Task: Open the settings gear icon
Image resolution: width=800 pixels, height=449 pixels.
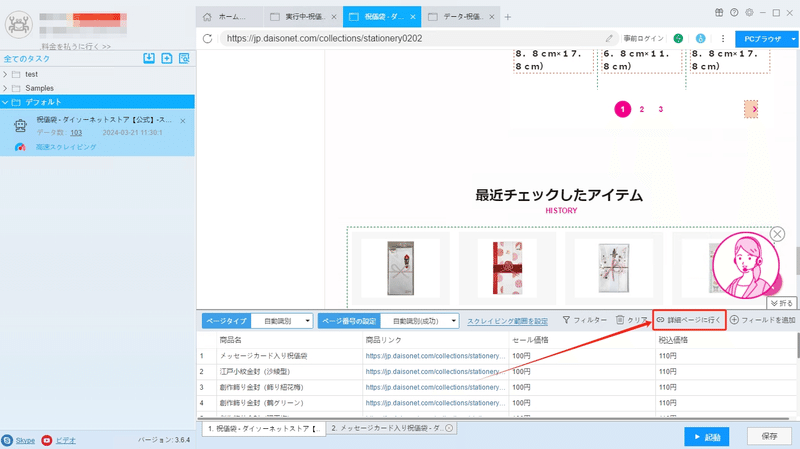Action: [749, 13]
